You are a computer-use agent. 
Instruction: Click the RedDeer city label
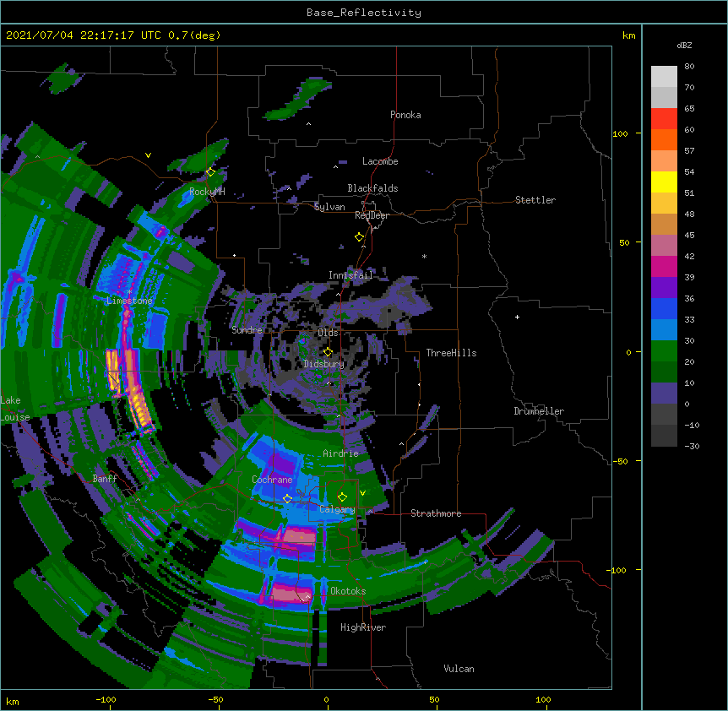coord(372,215)
